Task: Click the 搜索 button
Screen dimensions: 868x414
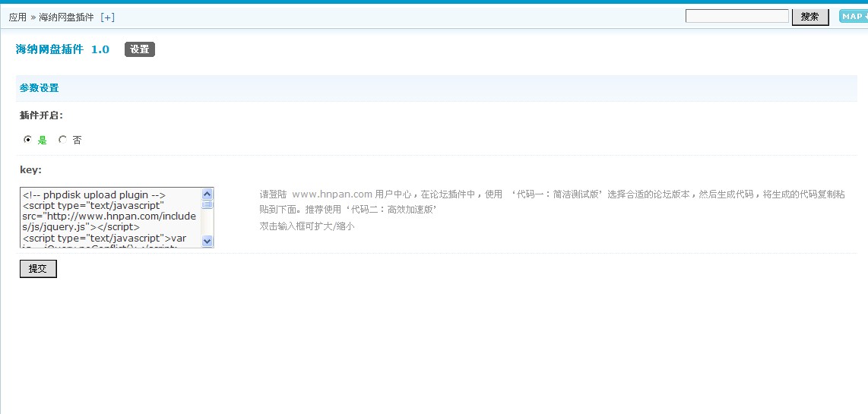Action: click(810, 17)
